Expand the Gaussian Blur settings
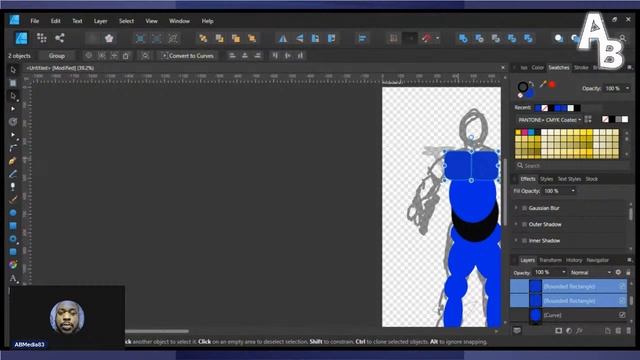Viewport: 640px width, 360px height. point(516,208)
